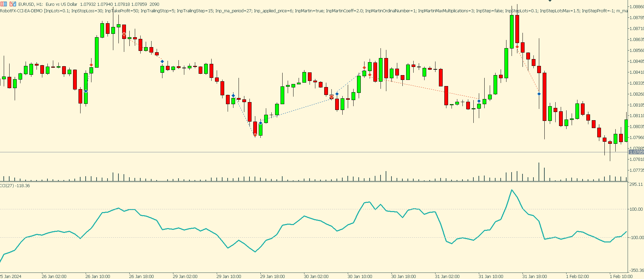The image size is (644, 279).
Task: Click the 29 Jan 18:00 time label
Action: coord(272,277)
